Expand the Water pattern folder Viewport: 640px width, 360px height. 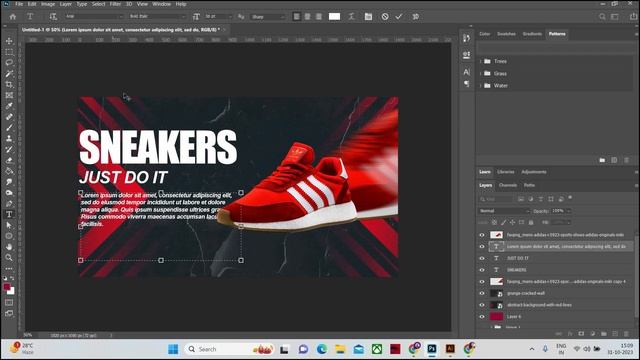[x=481, y=86]
